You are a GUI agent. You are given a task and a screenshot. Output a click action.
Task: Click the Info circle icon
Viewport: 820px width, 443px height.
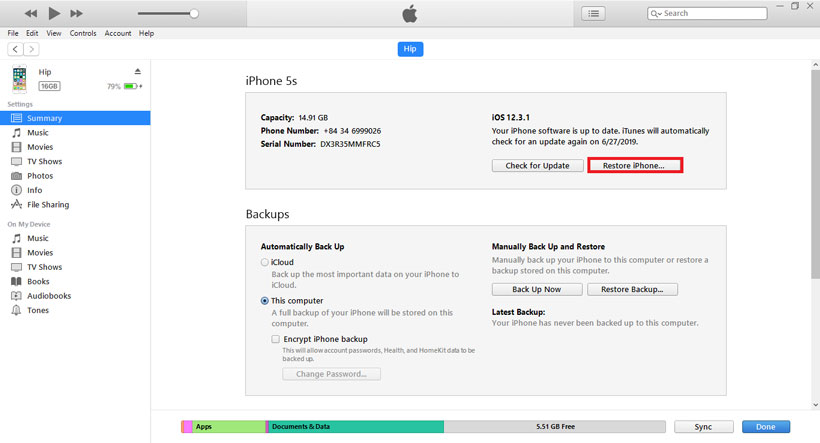[x=17, y=190]
